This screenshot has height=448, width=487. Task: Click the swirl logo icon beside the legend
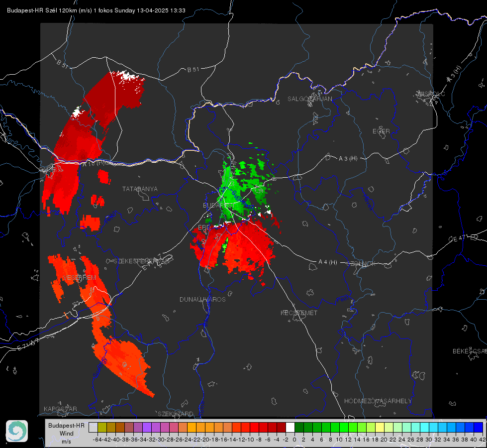(x=17, y=431)
